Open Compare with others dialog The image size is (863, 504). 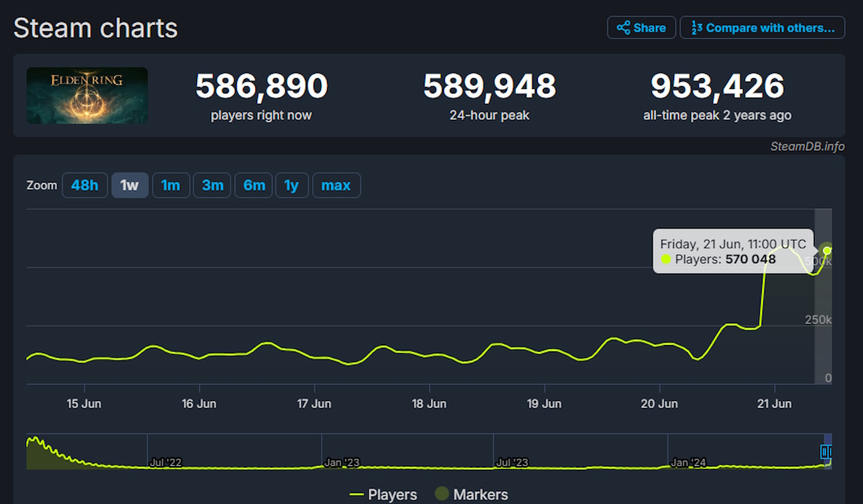pyautogui.click(x=762, y=28)
